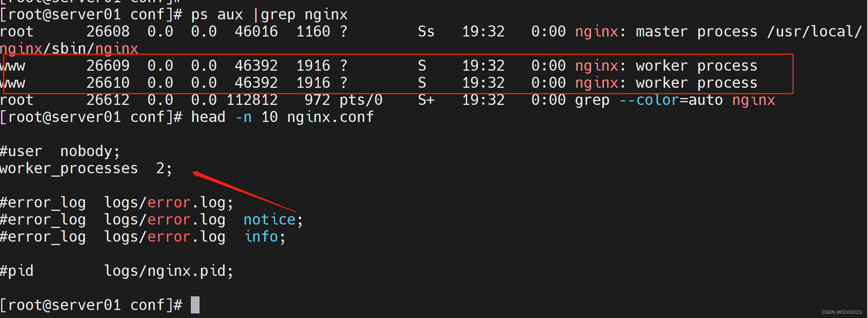This screenshot has height=318, width=868.
Task: Click the red arrow tip near worker_processes
Action: pyautogui.click(x=194, y=173)
